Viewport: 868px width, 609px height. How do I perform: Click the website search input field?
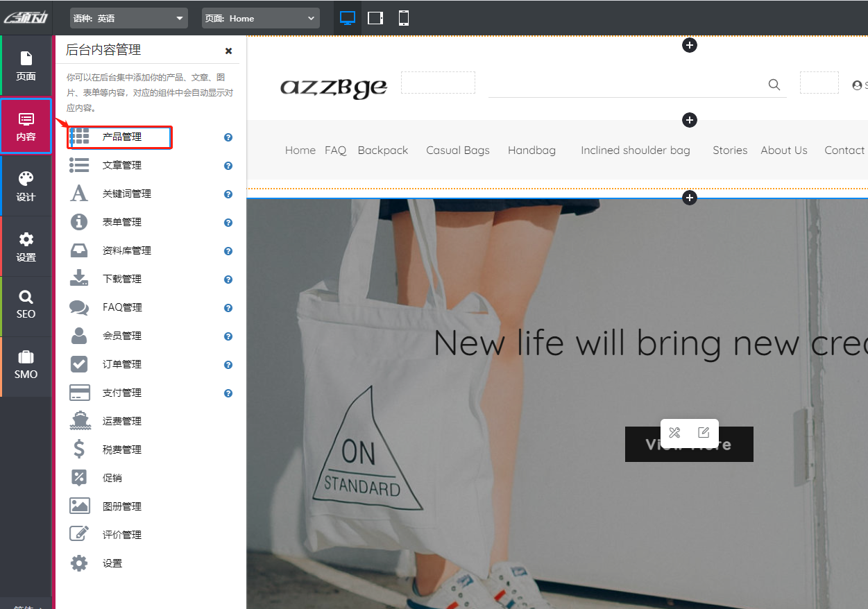[624, 85]
